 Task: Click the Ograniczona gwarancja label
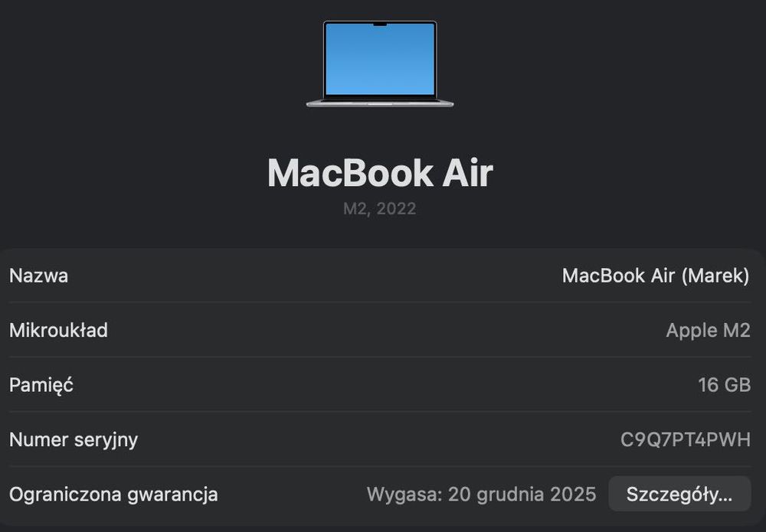[113, 494]
